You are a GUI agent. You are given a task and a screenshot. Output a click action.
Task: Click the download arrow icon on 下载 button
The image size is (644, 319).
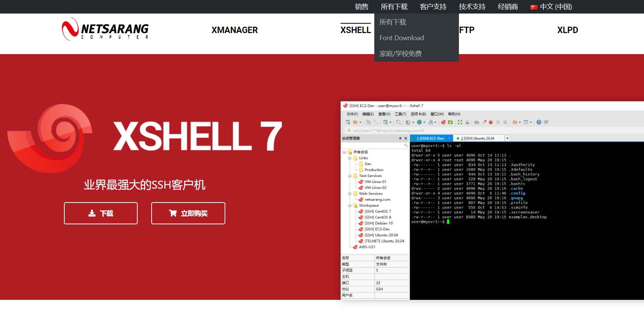[x=92, y=213]
